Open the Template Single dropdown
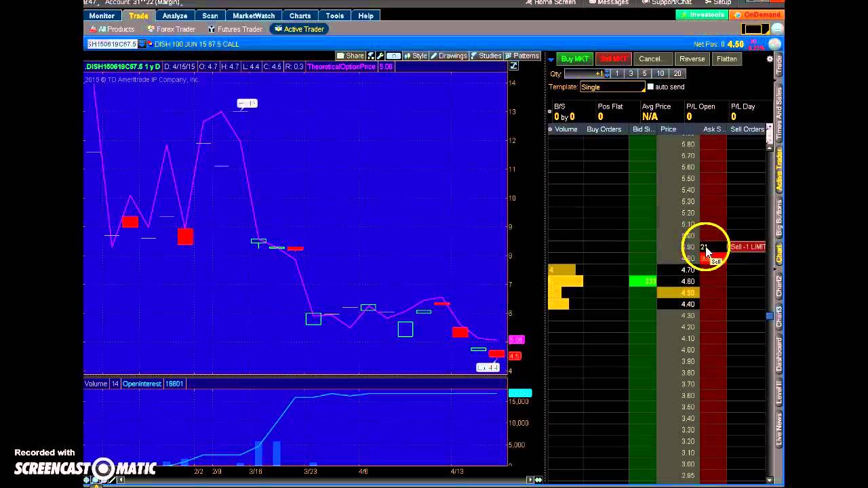 pyautogui.click(x=612, y=87)
